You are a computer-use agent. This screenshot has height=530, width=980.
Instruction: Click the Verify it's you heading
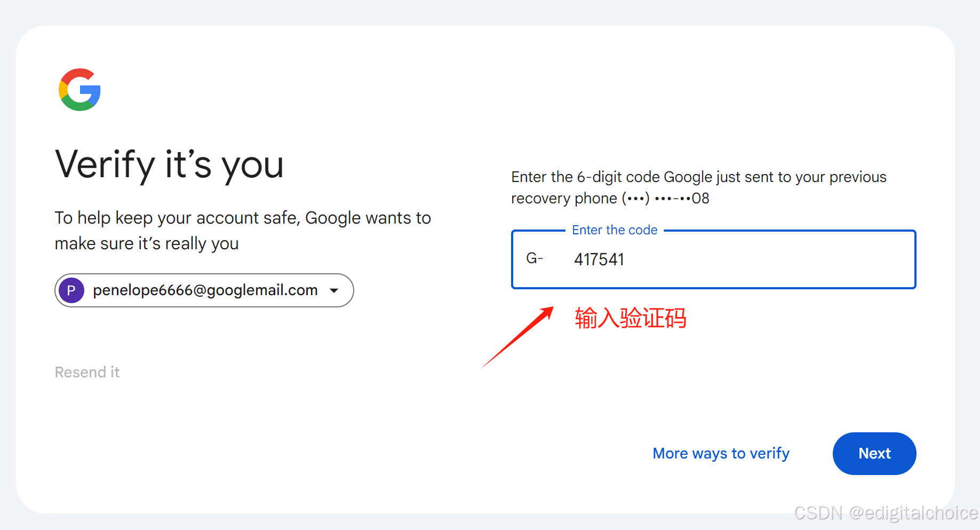coord(170,165)
